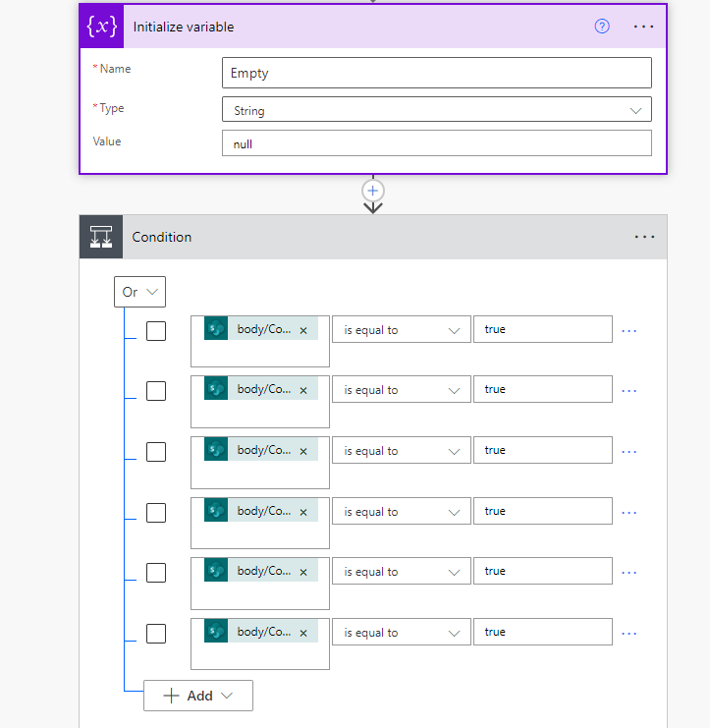Click SharePoint icon in second row token
Screen dimensions: 710x728
click(216, 388)
